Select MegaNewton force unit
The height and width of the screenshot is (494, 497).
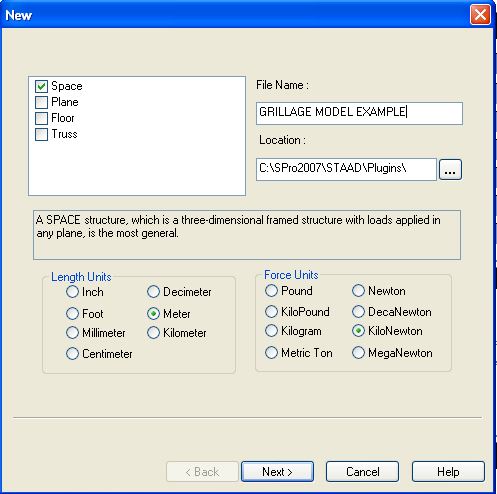(358, 353)
